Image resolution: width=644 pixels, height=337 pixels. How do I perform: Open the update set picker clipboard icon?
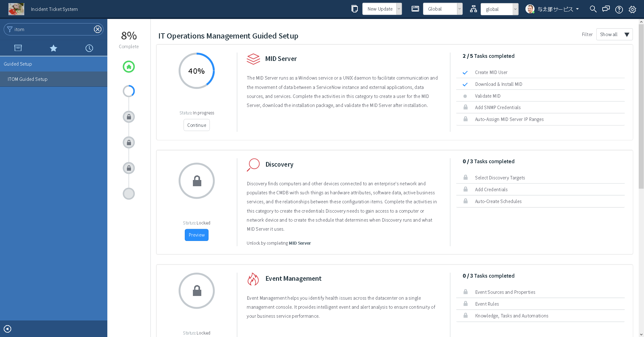coord(354,9)
